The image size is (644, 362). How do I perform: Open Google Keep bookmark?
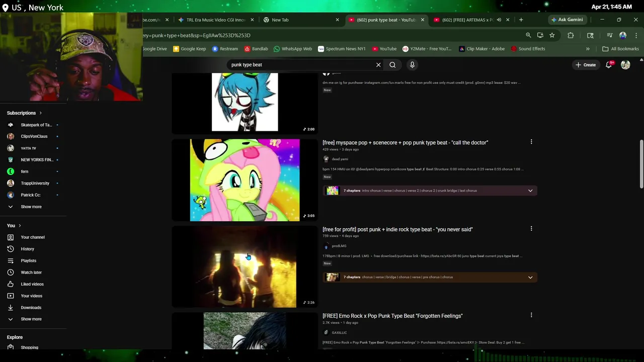(x=189, y=49)
